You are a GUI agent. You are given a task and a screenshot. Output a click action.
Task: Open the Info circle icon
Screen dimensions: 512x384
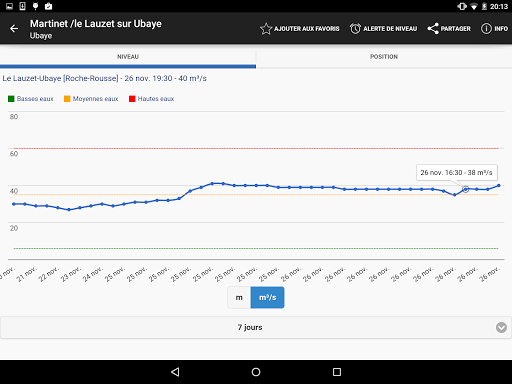(x=486, y=29)
